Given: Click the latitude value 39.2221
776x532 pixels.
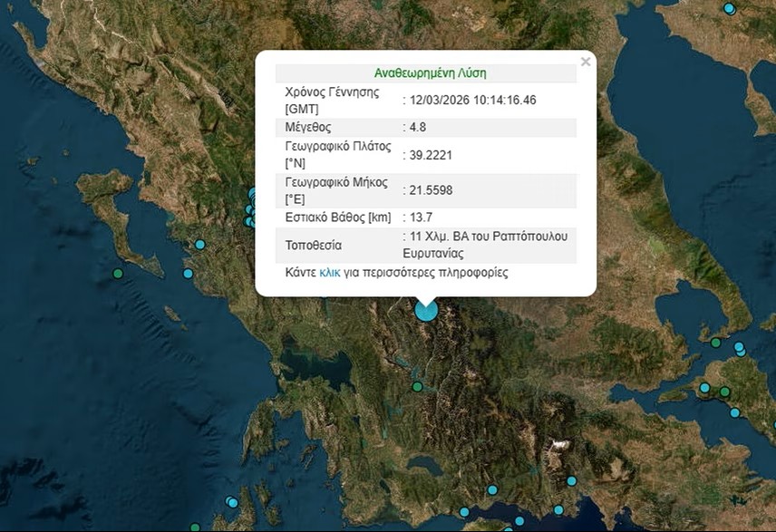Looking at the screenshot, I should (431, 155).
